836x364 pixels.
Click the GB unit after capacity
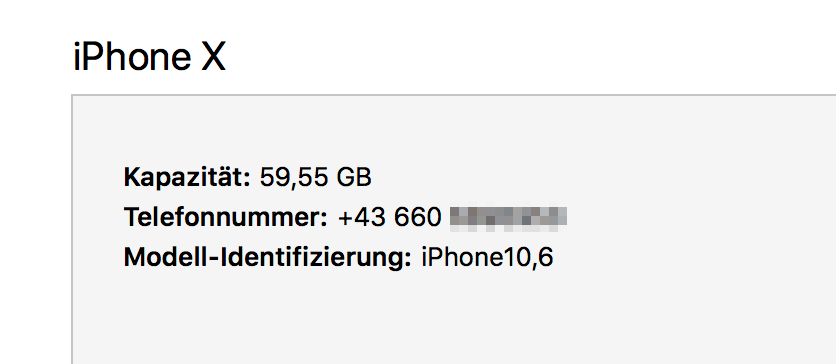click(x=353, y=177)
